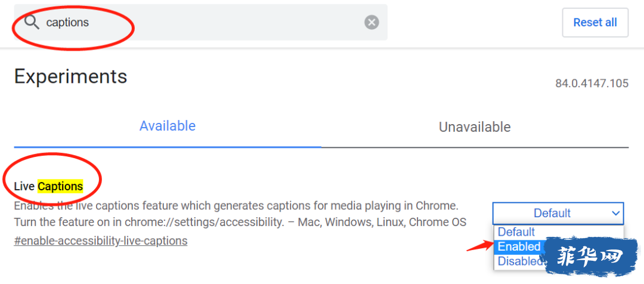Click the red arrow pointing at Enabled
This screenshot has height=284, width=644.
479,246
